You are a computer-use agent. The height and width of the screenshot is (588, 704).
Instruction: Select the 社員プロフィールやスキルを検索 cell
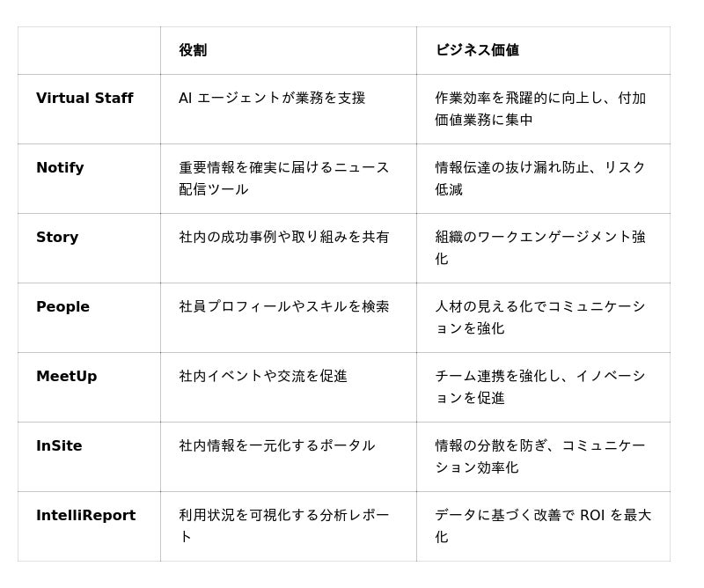283,307
